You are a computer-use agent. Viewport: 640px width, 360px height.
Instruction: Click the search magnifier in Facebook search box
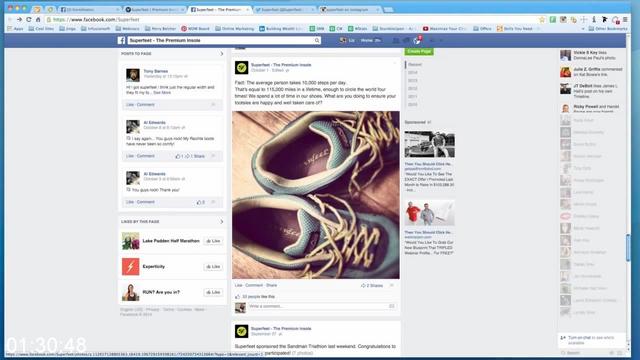(317, 40)
